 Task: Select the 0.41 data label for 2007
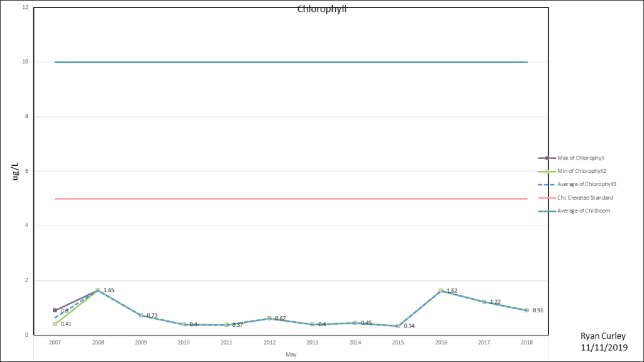[x=66, y=324]
